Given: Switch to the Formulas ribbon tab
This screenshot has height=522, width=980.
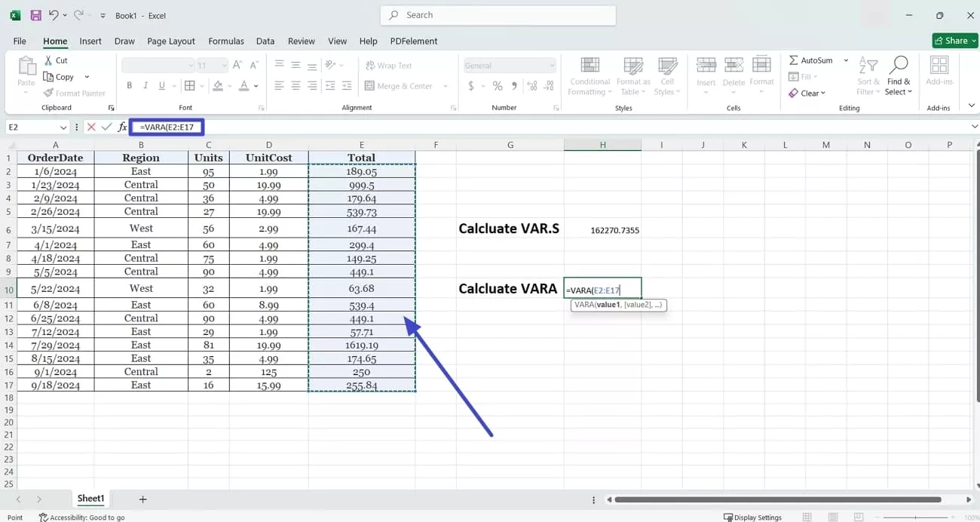Looking at the screenshot, I should 226,41.
